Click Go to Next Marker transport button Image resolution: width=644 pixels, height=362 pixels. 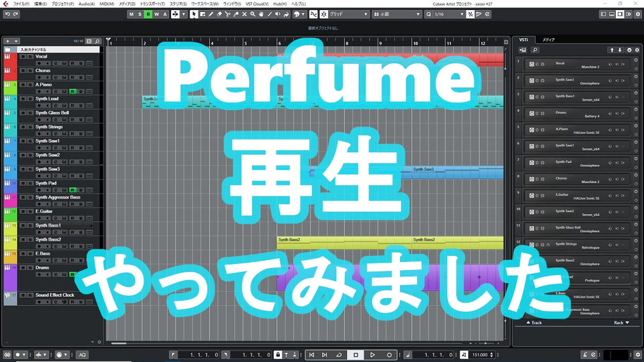(325, 355)
